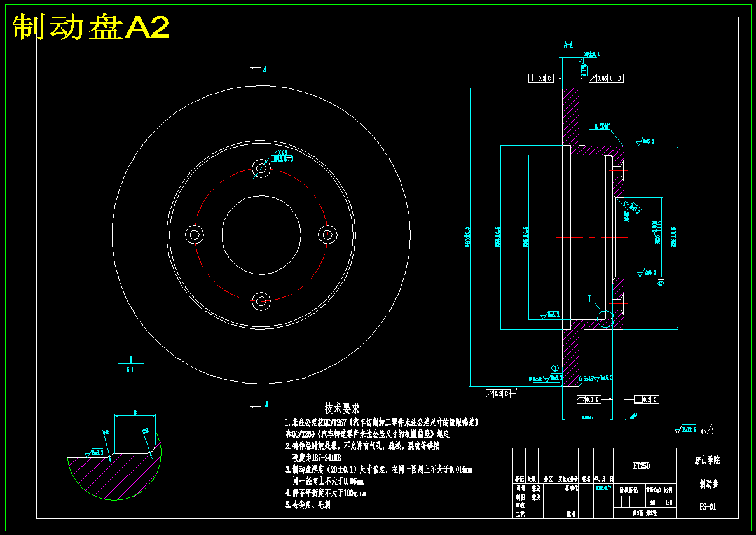The image size is (756, 535).
Task: Click the runout tolerance frame "0.05 C D"
Action: click(606, 78)
